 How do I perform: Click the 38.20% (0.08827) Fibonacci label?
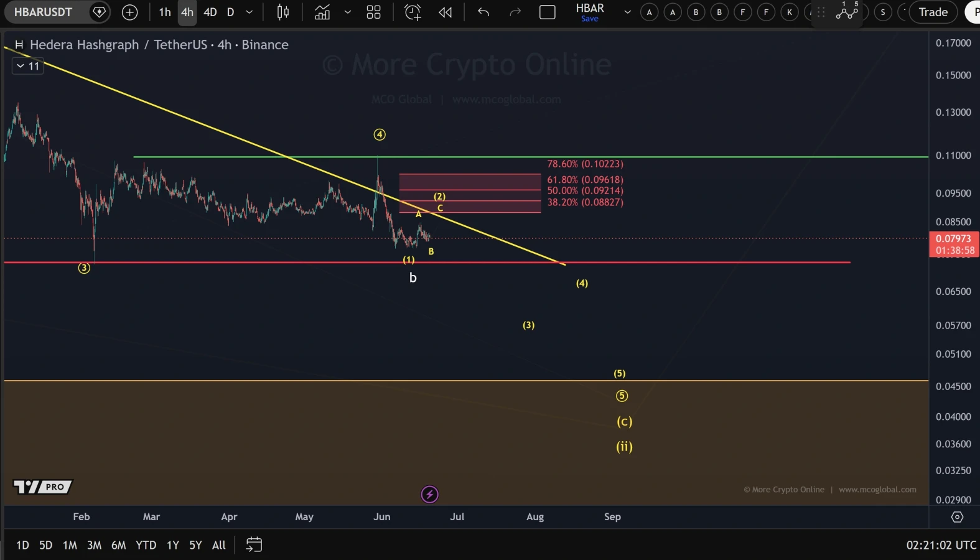(x=585, y=202)
